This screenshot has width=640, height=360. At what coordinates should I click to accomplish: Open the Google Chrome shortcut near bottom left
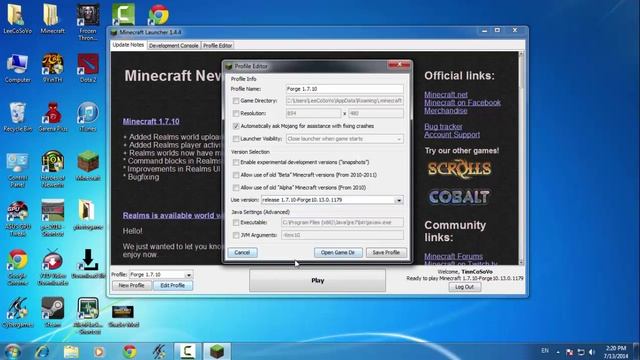tap(18, 267)
